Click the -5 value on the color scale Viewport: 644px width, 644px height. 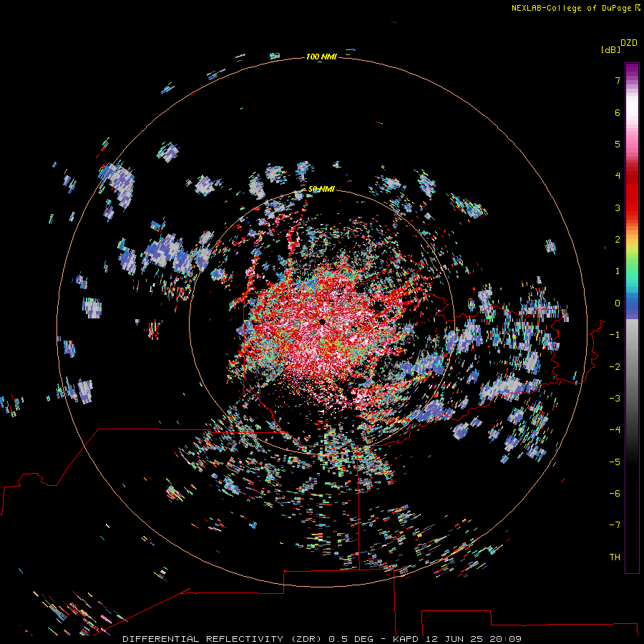(615, 462)
